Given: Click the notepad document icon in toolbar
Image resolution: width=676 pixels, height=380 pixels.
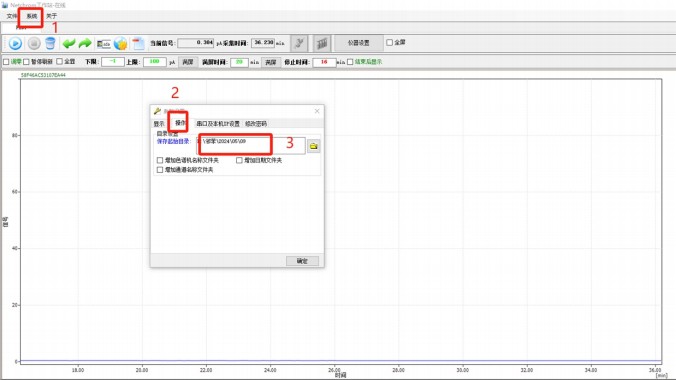Looking at the screenshot, I should (138, 43).
